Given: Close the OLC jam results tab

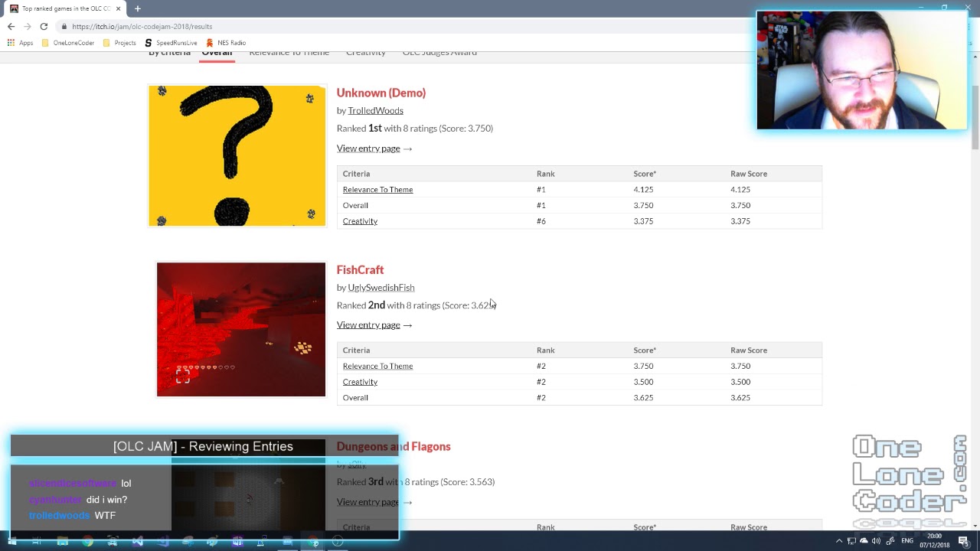Looking at the screenshot, I should [118, 8].
